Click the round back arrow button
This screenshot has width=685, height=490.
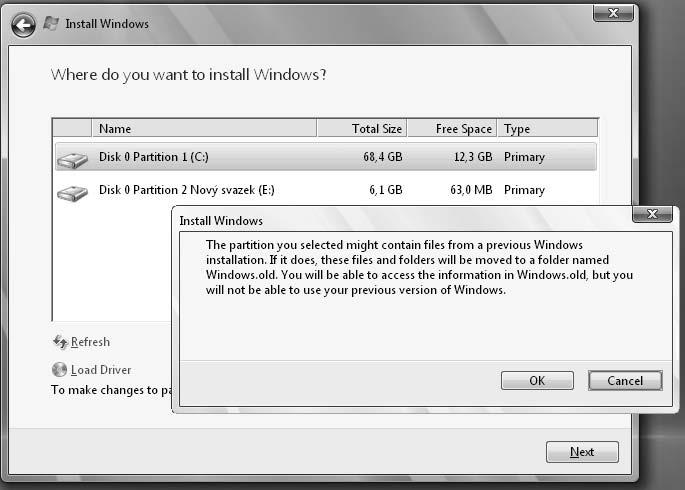point(23,25)
